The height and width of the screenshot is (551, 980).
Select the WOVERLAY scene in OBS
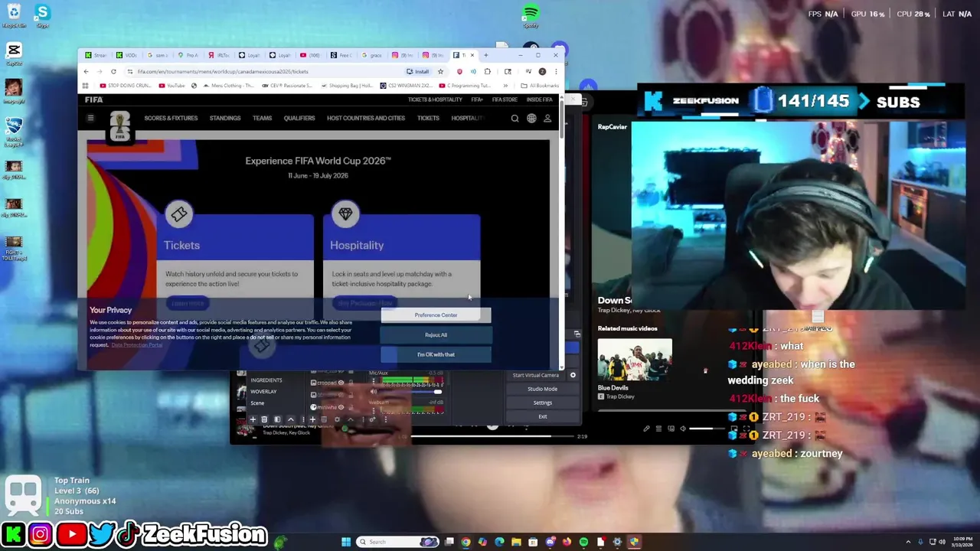(263, 392)
